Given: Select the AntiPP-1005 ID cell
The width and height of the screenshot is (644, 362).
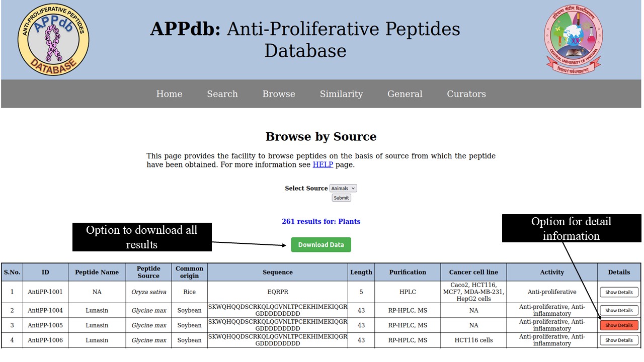Looking at the screenshot, I should tap(45, 325).
